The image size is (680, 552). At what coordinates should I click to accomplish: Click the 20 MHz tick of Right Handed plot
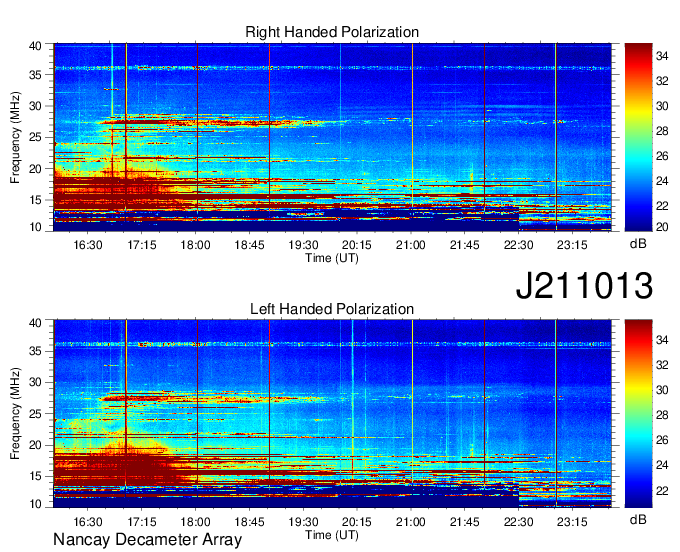(x=36, y=169)
